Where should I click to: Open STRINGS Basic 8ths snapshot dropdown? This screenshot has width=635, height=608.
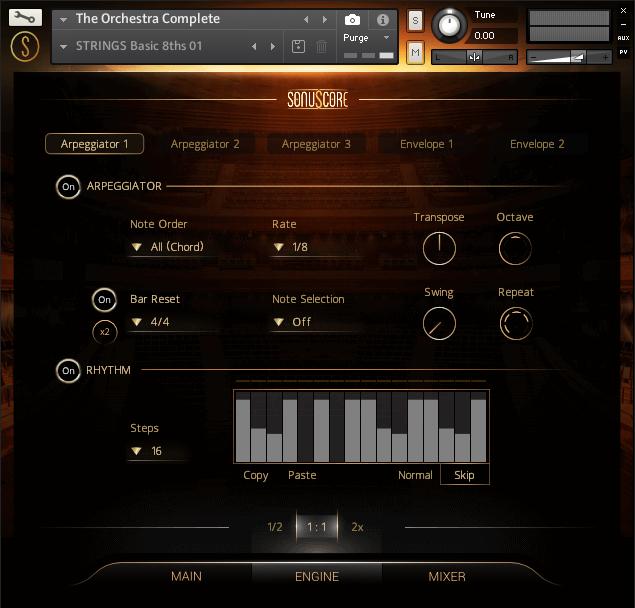[64, 47]
